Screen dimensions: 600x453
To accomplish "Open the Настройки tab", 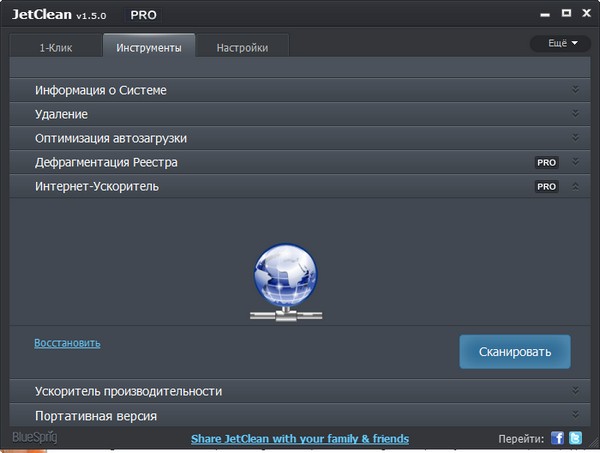I will click(242, 47).
